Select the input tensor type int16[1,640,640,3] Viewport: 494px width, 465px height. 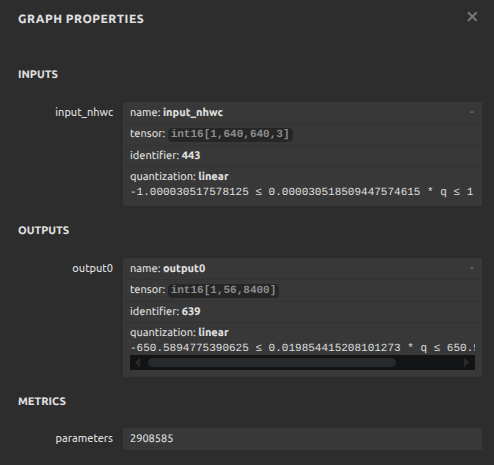coord(230,134)
